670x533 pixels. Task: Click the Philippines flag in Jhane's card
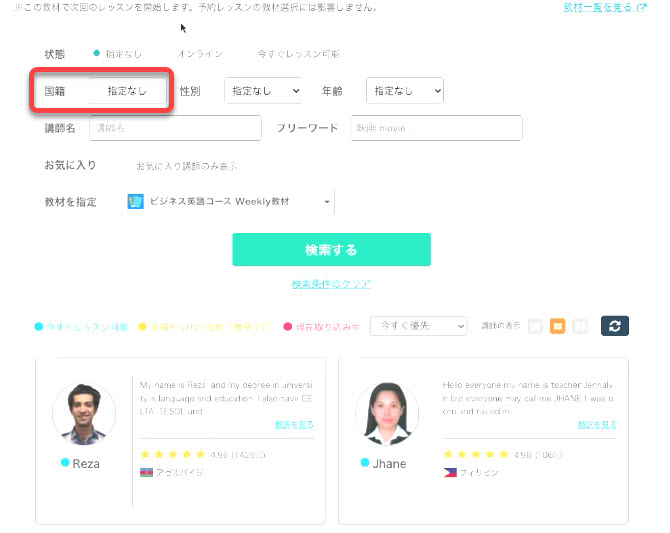pos(450,472)
